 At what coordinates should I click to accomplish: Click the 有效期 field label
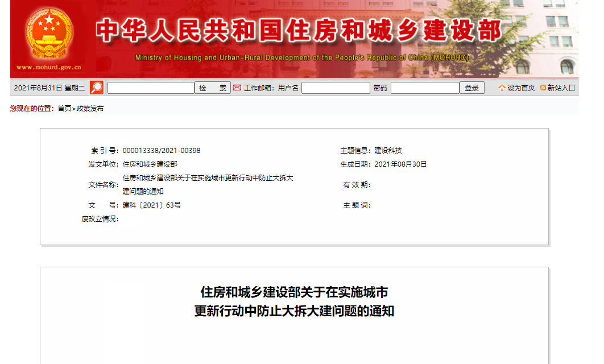(357, 185)
